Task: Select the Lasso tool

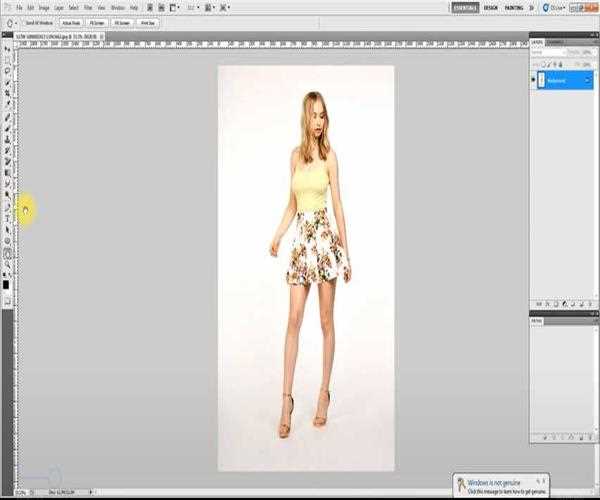Action: tap(7, 70)
